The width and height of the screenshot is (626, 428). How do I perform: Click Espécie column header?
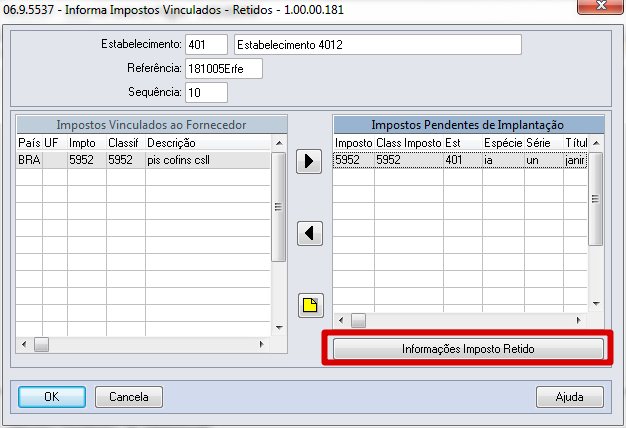tap(503, 143)
